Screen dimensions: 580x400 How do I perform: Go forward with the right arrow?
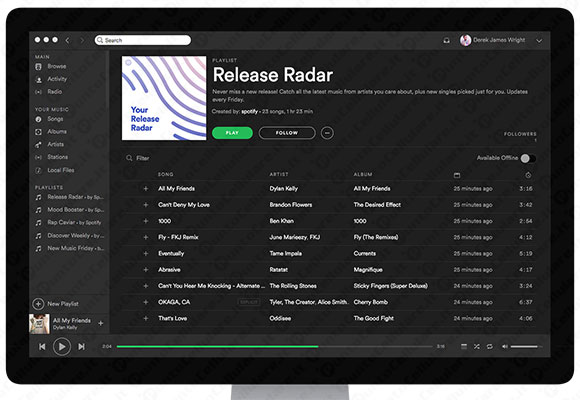[x=82, y=40]
